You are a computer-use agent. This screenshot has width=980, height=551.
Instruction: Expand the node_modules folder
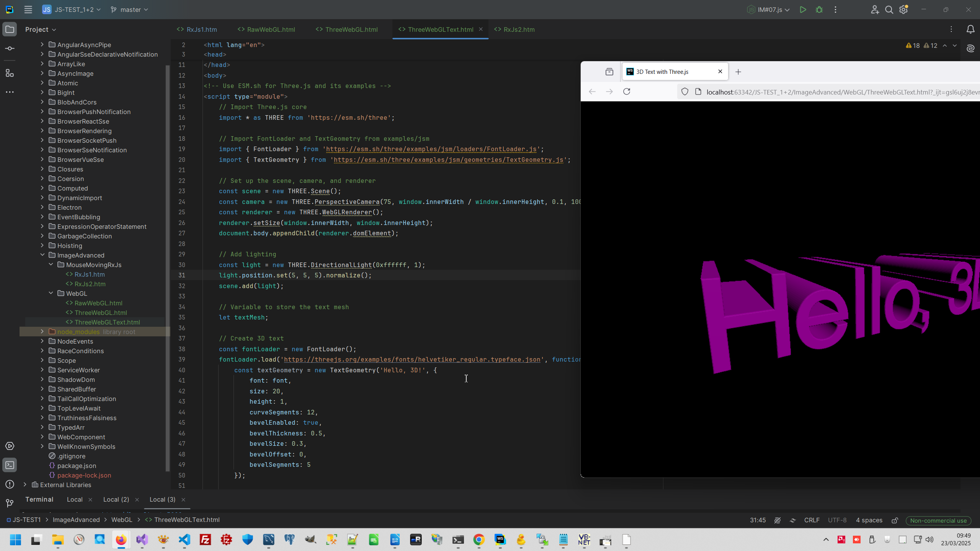[x=42, y=331]
